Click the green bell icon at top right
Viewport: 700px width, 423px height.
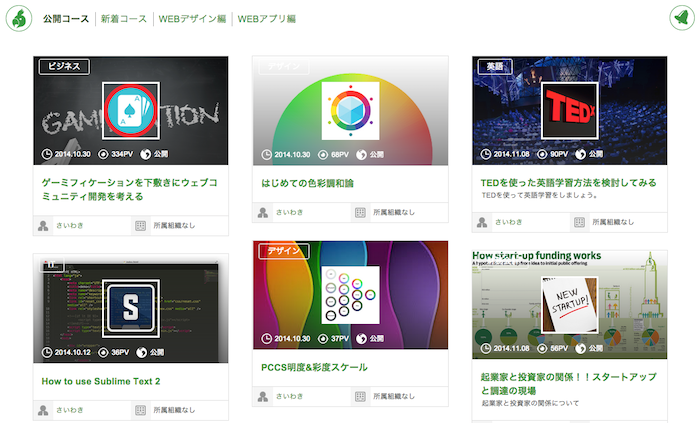(x=681, y=18)
